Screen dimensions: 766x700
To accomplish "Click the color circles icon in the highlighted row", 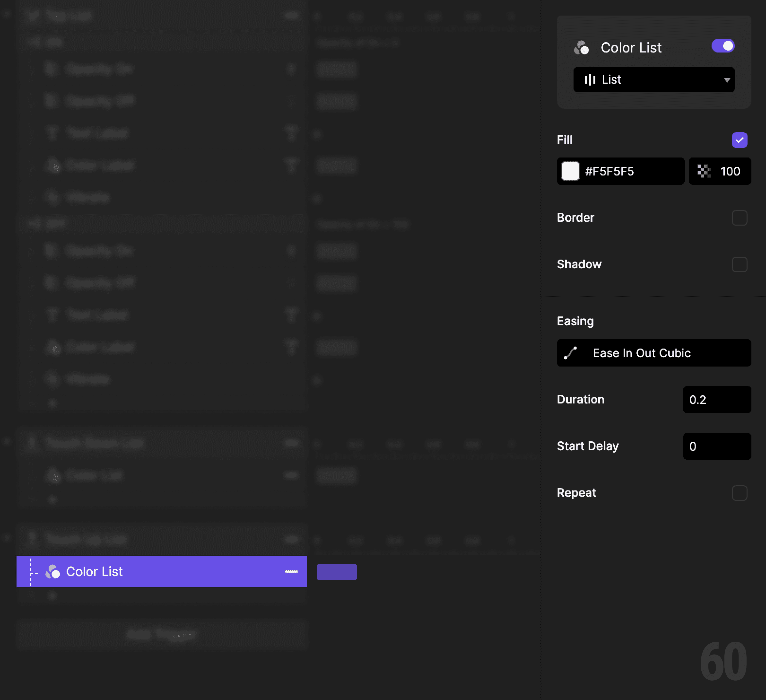I will point(52,572).
